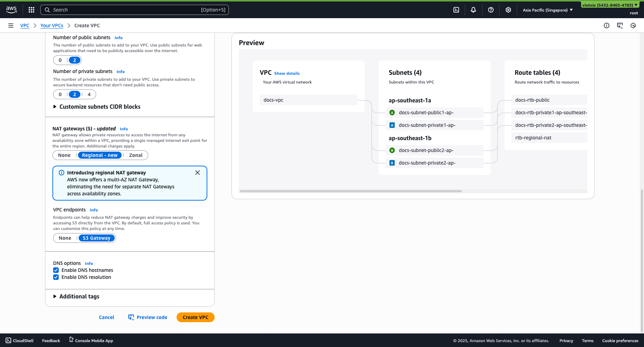This screenshot has width=644, height=347.
Task: Click the AWS logo home icon
Action: [x=11, y=10]
